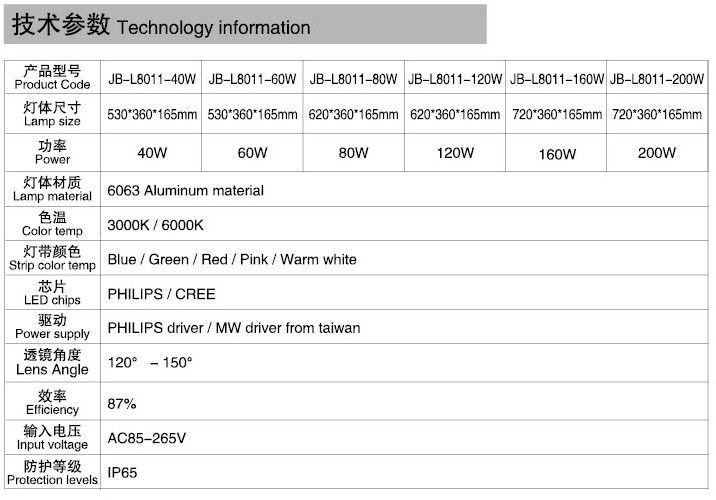Click the 200W power value
The height and width of the screenshot is (500, 716).
(x=657, y=153)
